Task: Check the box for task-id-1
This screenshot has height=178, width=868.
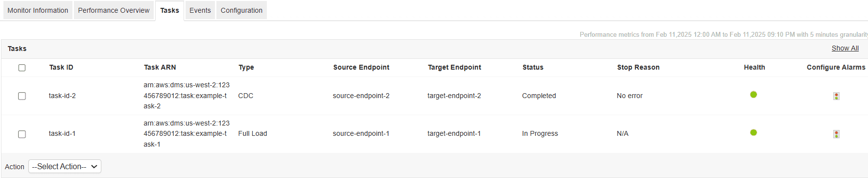Action: click(22, 134)
